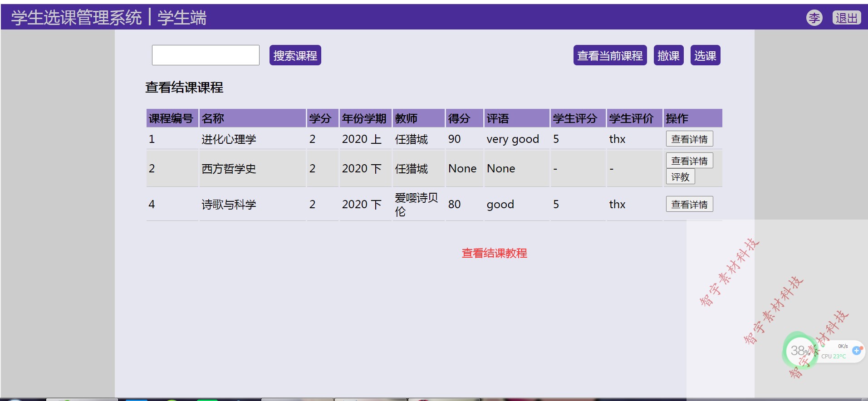The image size is (868, 401).
Task: Click the 2020 上 semester cell
Action: pyautogui.click(x=365, y=139)
